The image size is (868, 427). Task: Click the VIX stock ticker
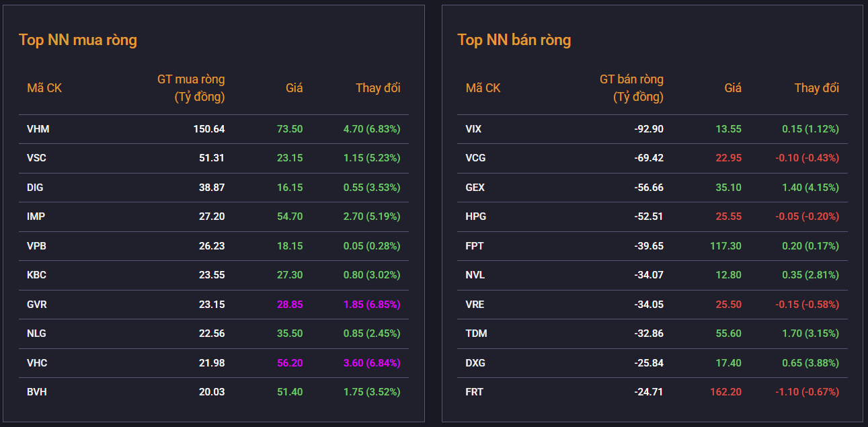[x=473, y=129]
